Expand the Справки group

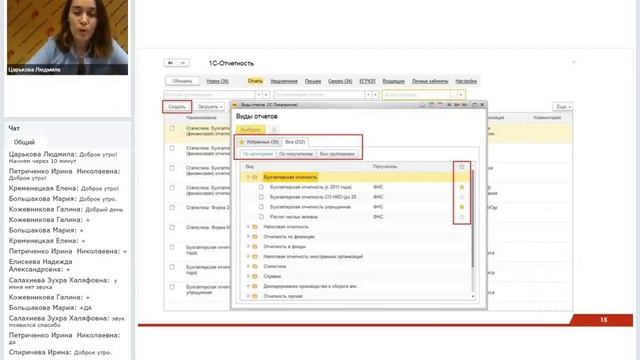tap(248, 276)
